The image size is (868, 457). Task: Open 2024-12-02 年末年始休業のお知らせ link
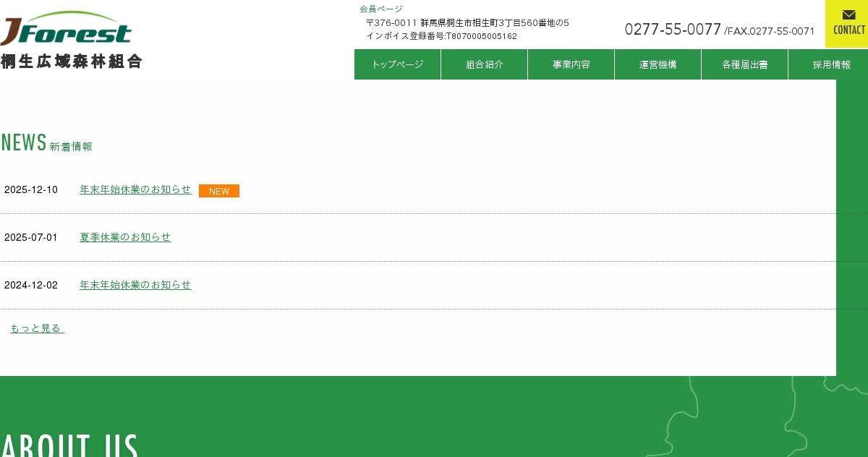135,285
